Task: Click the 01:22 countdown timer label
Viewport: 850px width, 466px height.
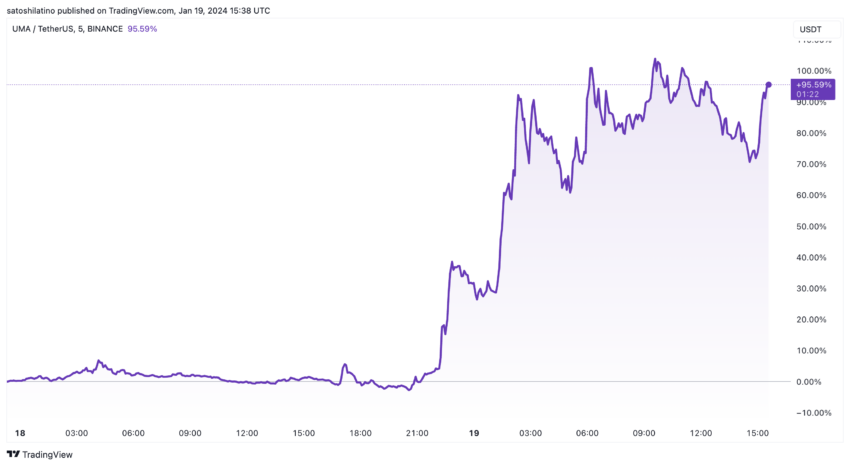Action: [x=807, y=94]
